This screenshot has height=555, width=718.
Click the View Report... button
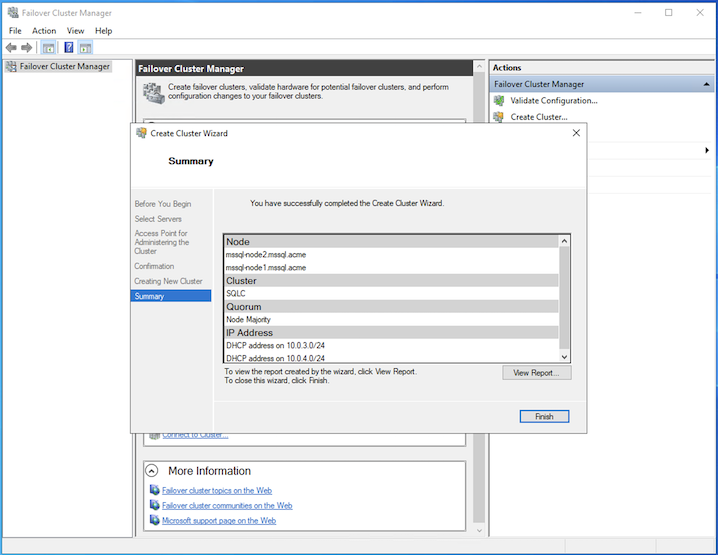pos(536,373)
